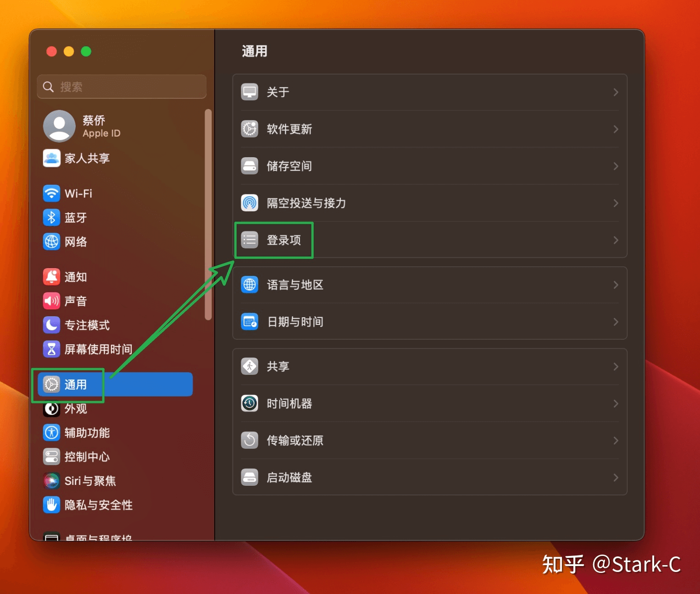Click the Language & Region (语言与地区) globe icon

(250, 285)
